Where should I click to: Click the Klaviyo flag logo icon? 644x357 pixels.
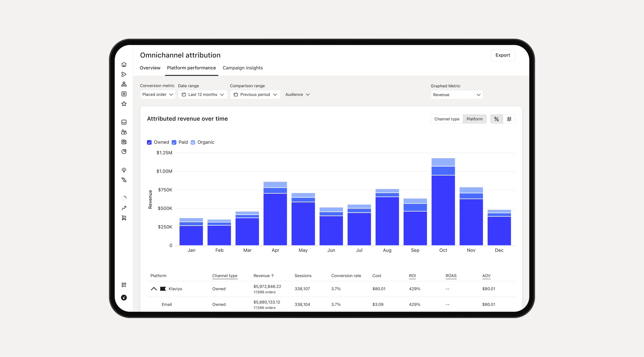[163, 289]
